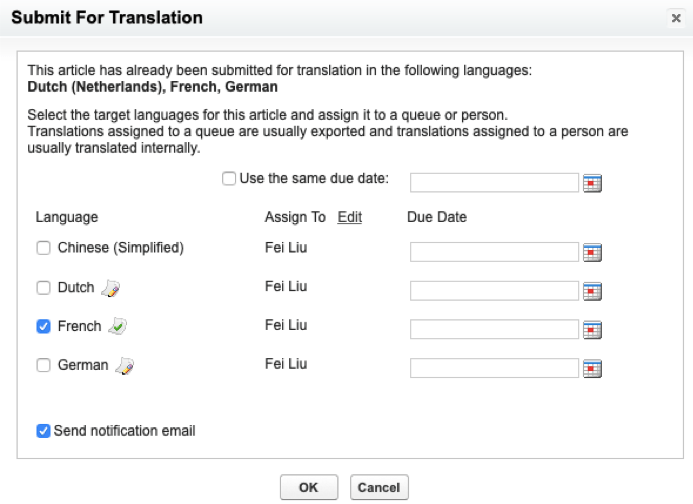This screenshot has width=693, height=504.
Task: Uncheck the French language checkbox
Action: [43, 326]
